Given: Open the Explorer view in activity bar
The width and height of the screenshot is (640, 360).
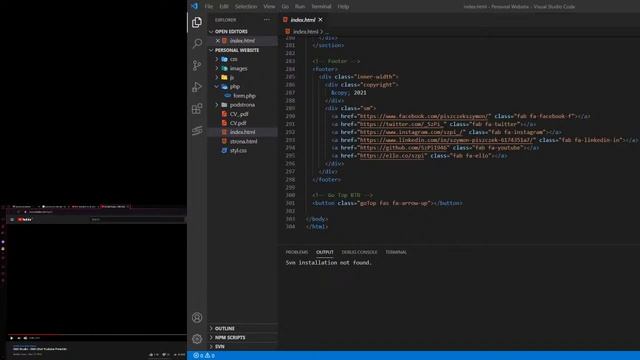Looking at the screenshot, I should (x=197, y=22).
